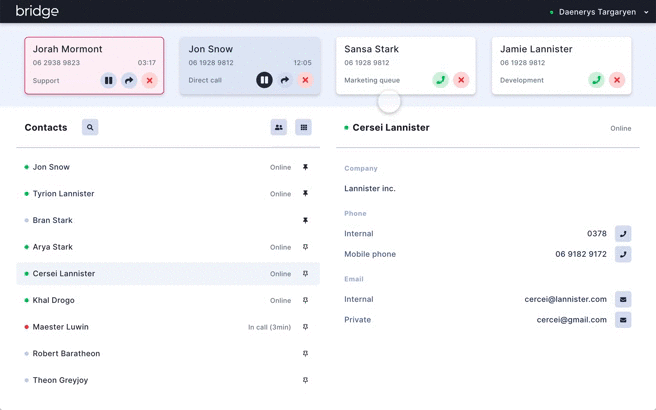Click the cercei@lannister.com text
The width and height of the screenshot is (656, 410).
[x=565, y=299]
